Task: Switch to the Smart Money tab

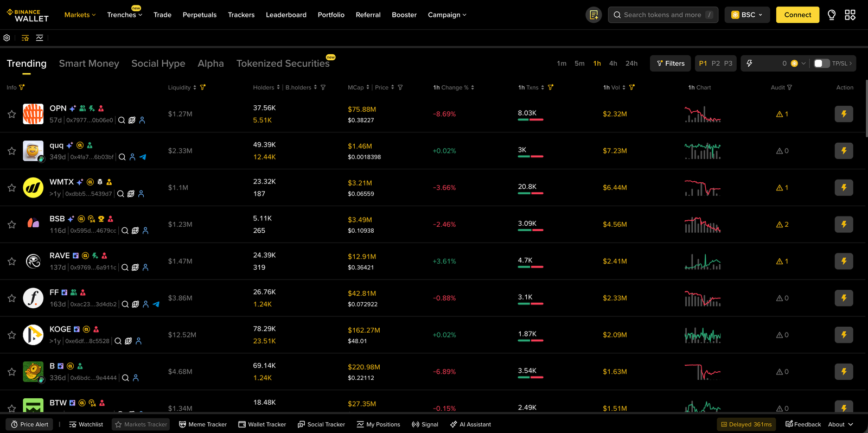Action: [x=89, y=63]
